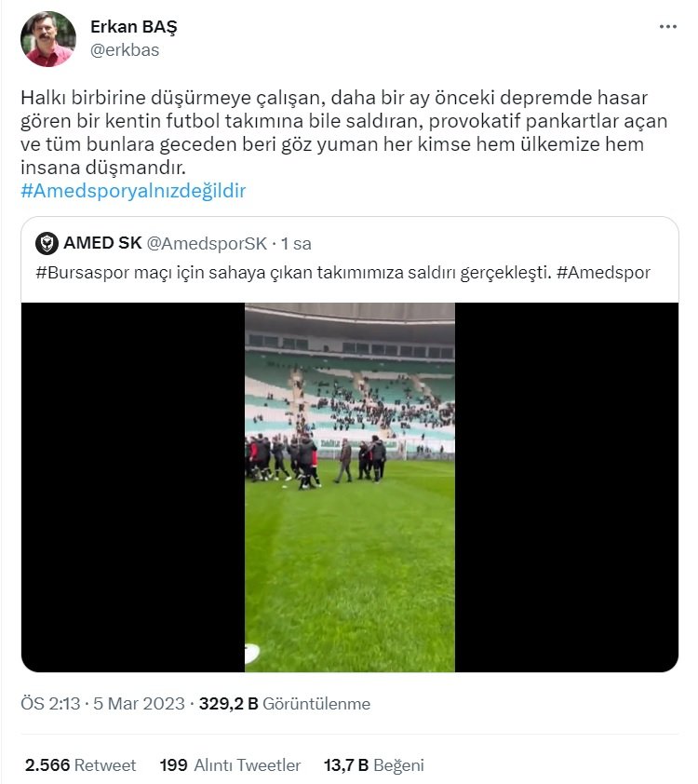Show the 199 Alıntı Tweetler list
The width and height of the screenshot is (698, 784).
pos(230,765)
